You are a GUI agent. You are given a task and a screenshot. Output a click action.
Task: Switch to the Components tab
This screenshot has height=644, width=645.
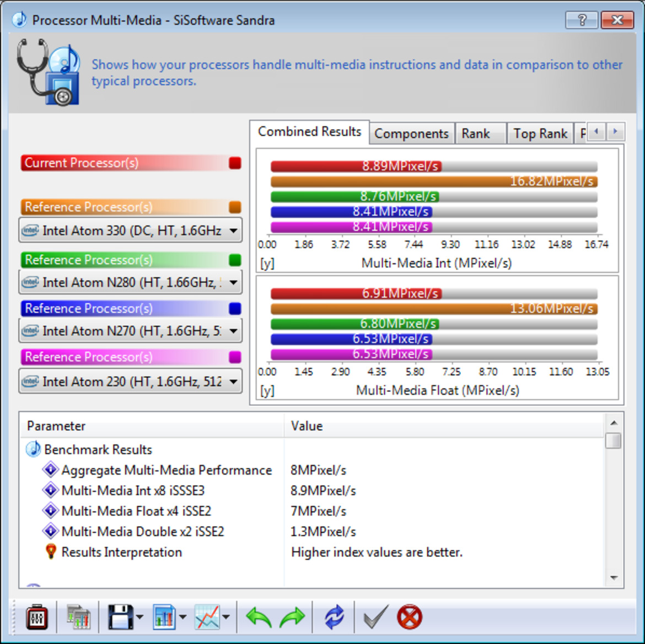click(x=411, y=134)
